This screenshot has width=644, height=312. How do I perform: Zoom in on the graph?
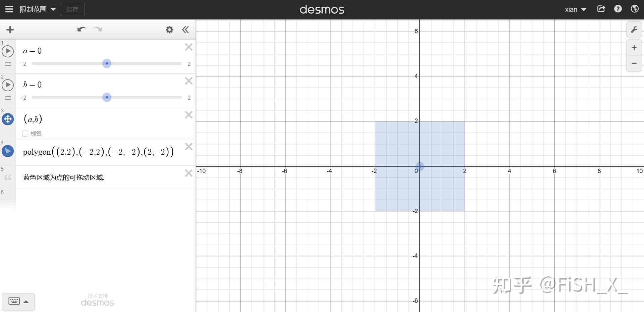pos(634,48)
